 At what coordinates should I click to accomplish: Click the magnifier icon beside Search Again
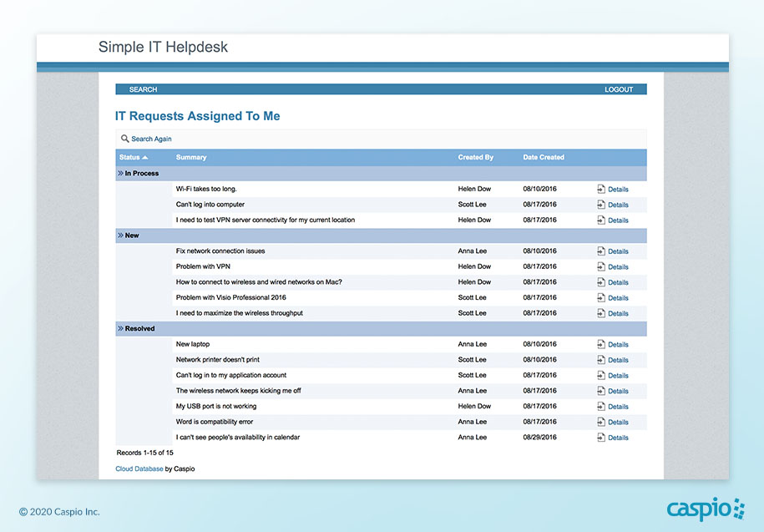[124, 139]
